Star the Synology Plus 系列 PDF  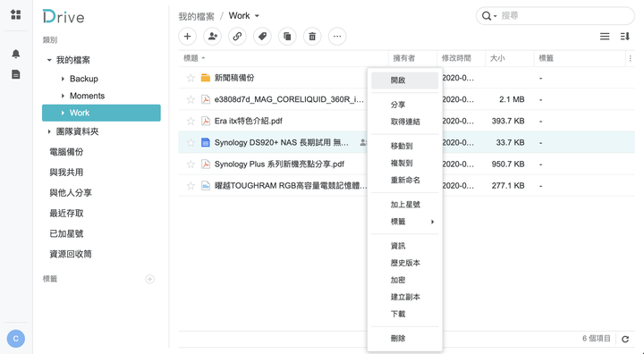tap(191, 164)
